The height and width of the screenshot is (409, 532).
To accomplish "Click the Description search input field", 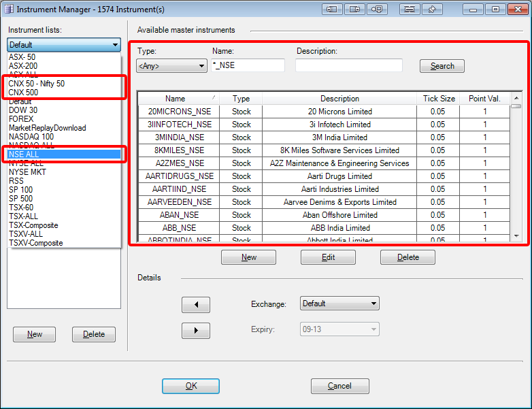I will click(x=349, y=65).
